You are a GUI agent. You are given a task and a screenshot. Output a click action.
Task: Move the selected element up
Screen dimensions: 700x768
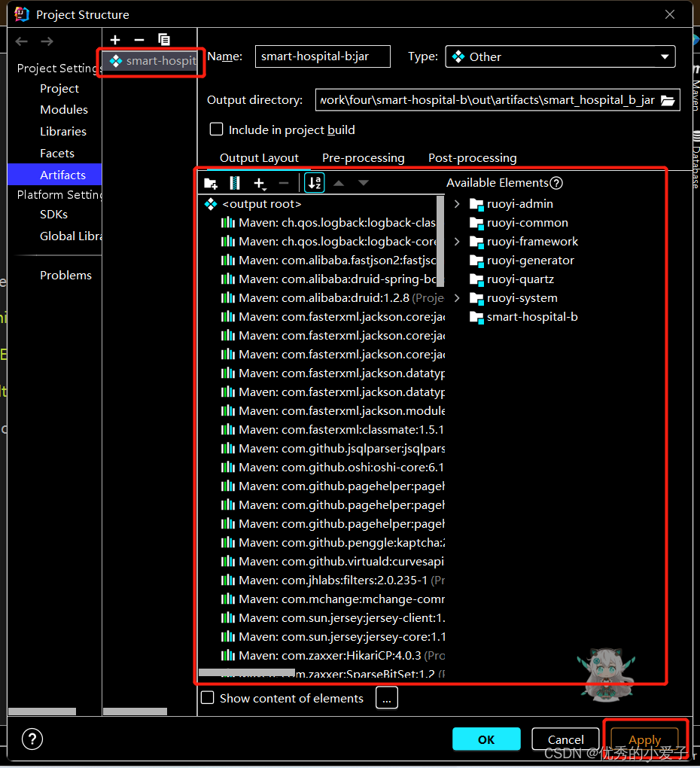pos(339,183)
